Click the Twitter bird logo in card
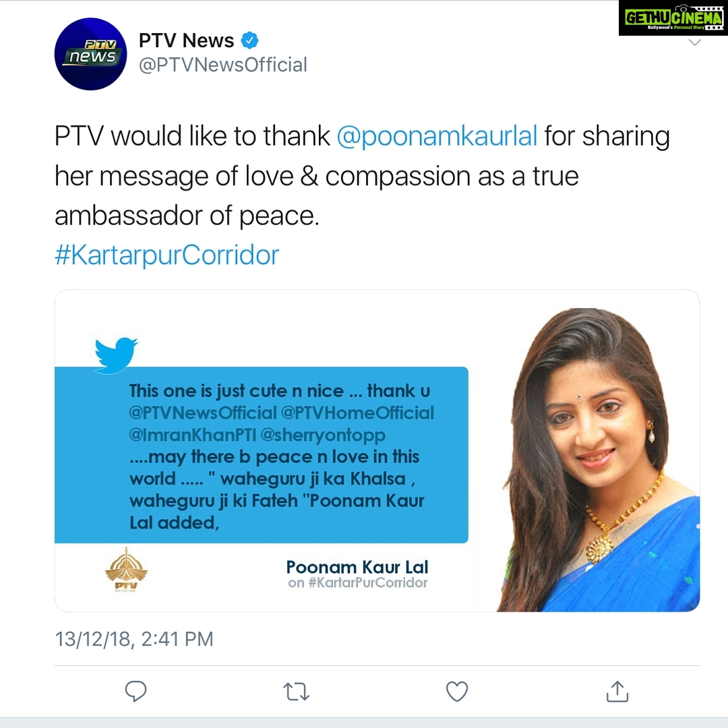 (x=116, y=355)
